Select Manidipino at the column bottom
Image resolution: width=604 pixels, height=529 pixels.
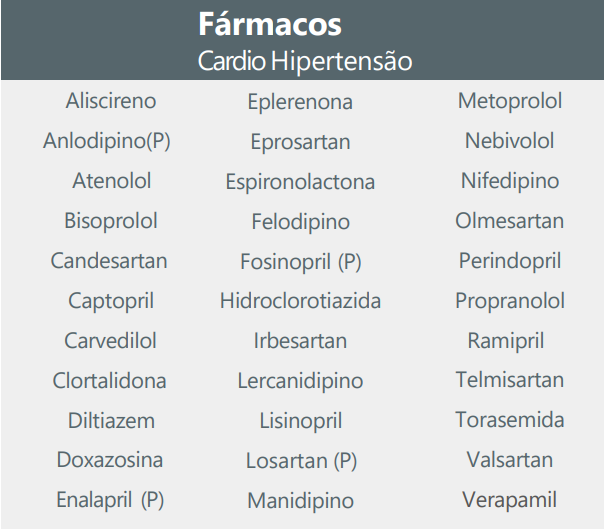click(x=300, y=501)
